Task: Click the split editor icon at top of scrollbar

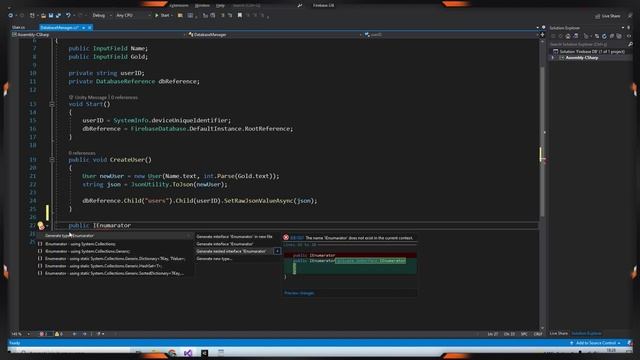Action: click(542, 35)
